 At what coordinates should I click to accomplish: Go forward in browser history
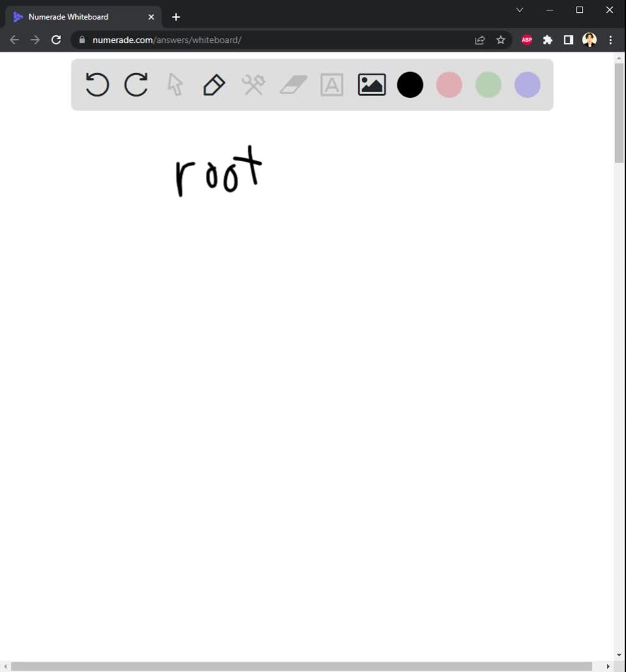click(x=35, y=40)
